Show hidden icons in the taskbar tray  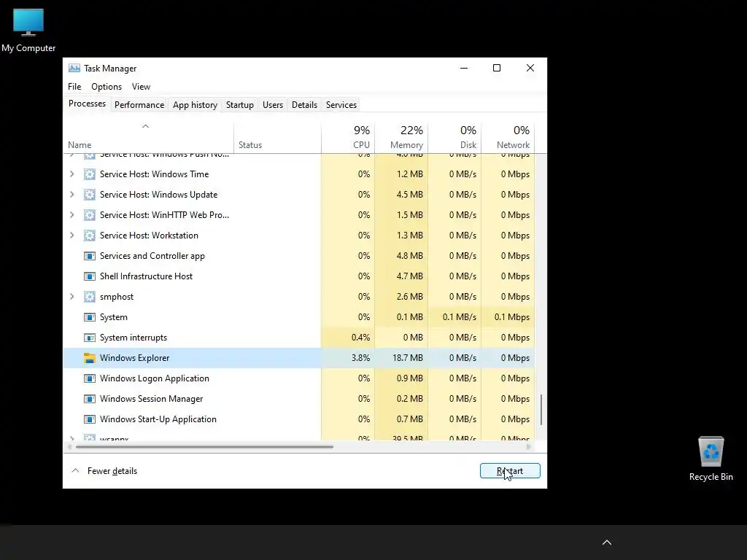606,542
